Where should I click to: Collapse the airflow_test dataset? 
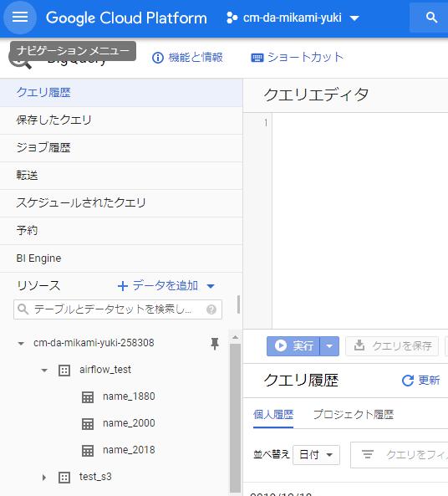[44, 370]
